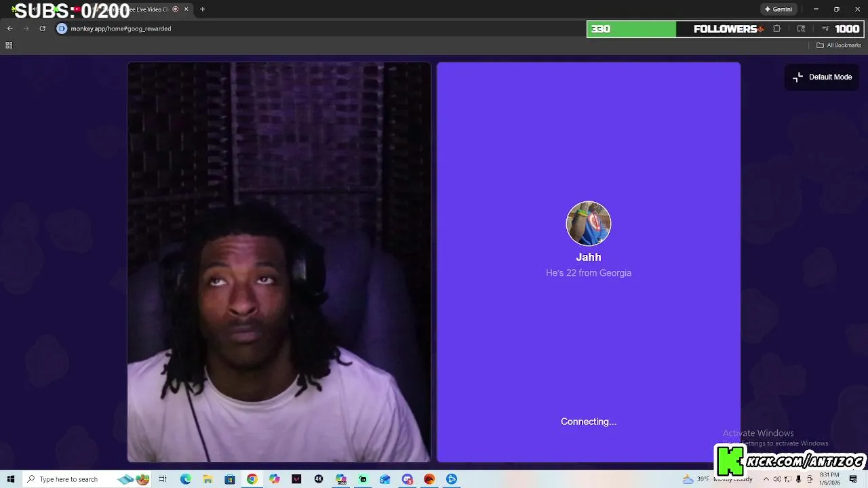Click Jahh's profile picture
Screen dimensions: 868x488
click(x=589, y=224)
